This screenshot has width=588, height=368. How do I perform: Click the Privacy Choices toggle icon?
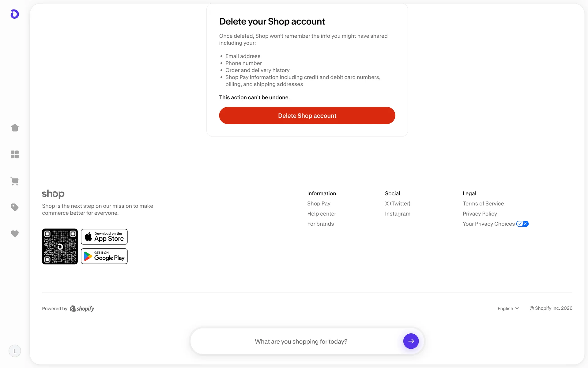(522, 224)
